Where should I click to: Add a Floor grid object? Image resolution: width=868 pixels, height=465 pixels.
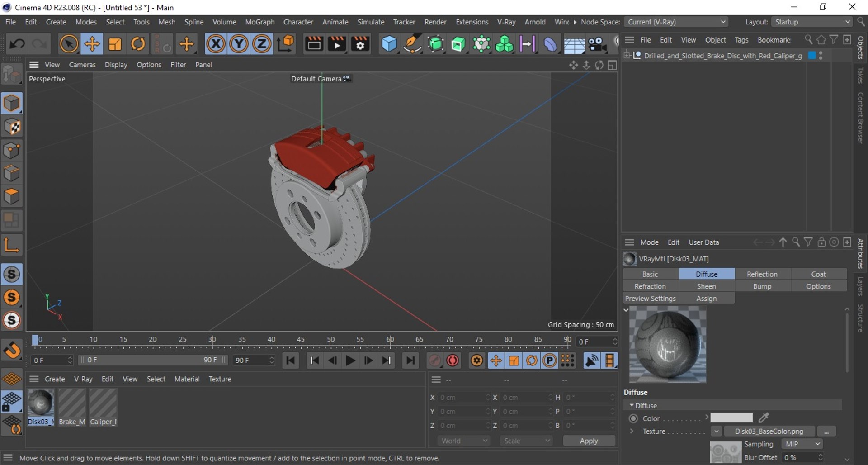pyautogui.click(x=574, y=44)
